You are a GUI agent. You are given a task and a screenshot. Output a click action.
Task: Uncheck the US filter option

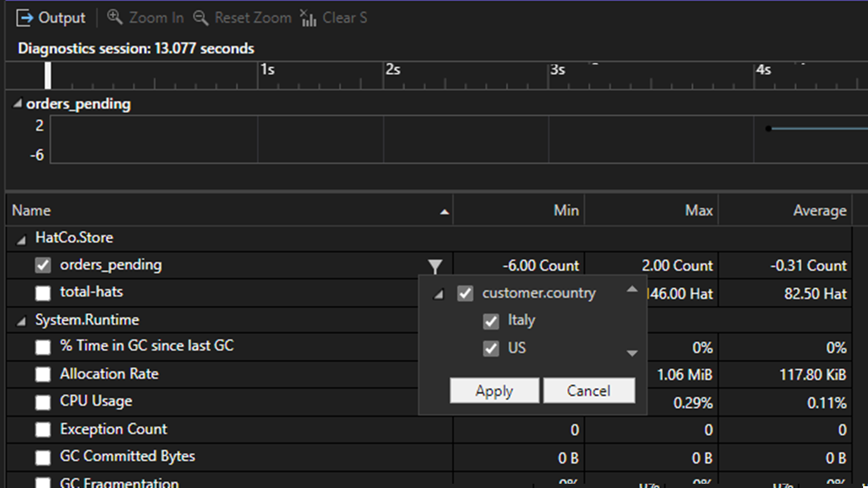pos(491,348)
